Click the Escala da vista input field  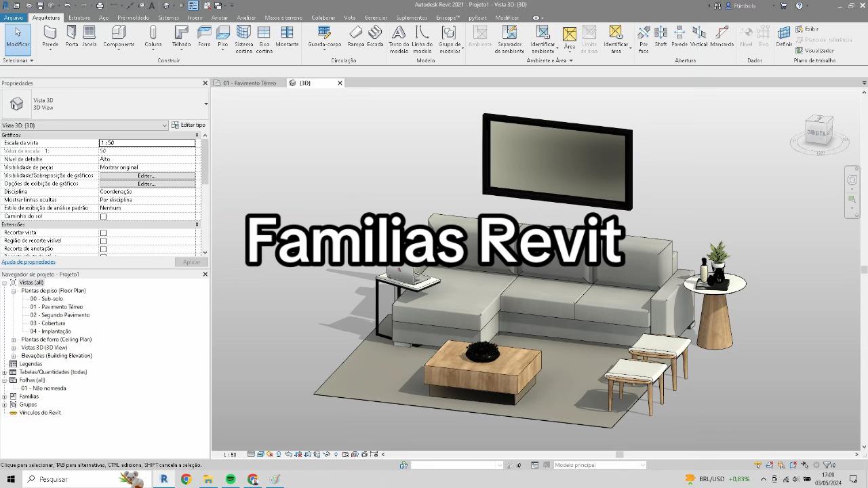click(x=147, y=143)
